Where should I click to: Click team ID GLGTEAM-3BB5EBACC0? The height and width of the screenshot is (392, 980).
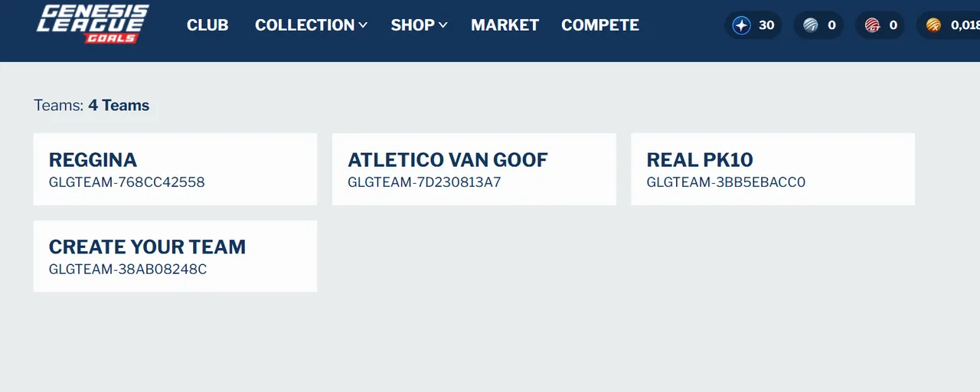coord(726,182)
